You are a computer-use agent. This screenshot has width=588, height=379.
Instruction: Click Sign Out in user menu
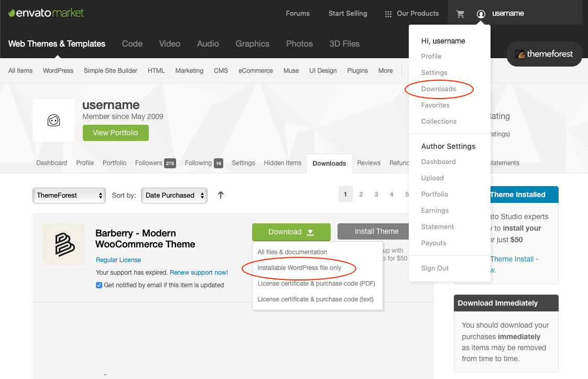click(434, 268)
